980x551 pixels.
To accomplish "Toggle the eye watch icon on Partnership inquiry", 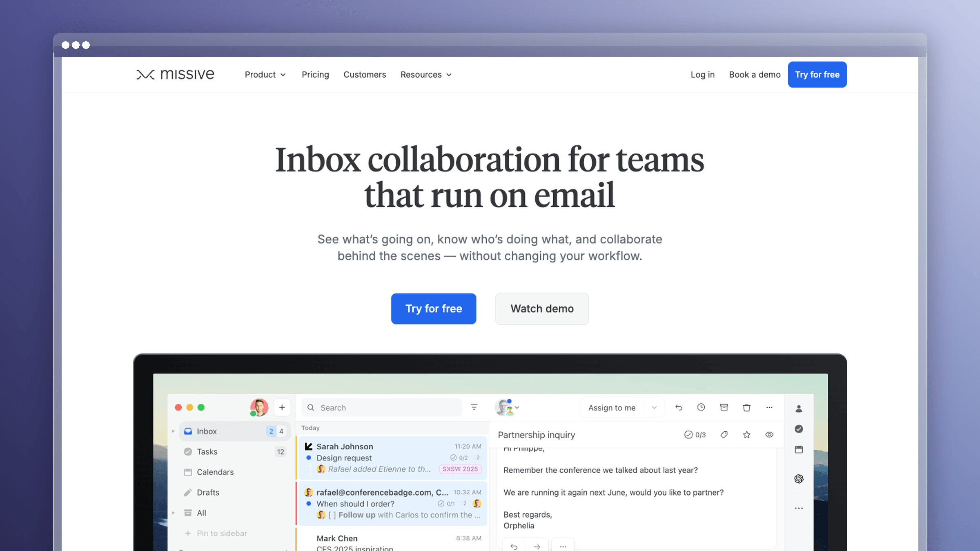I will point(769,435).
